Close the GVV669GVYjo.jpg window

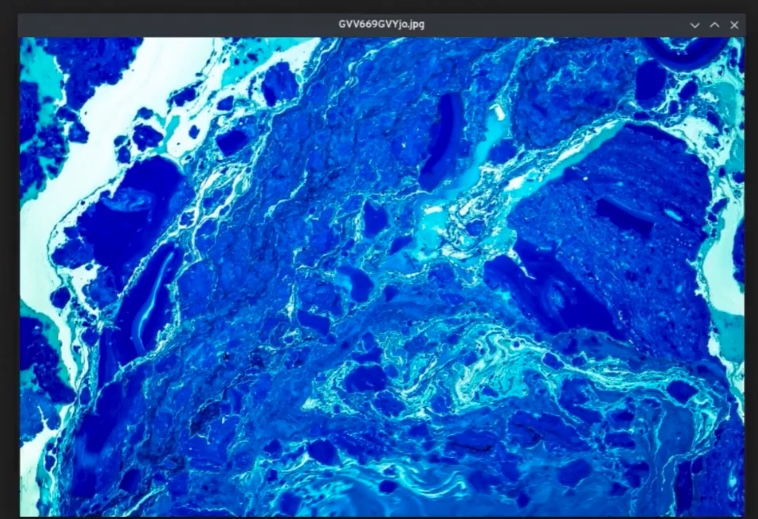(x=734, y=25)
